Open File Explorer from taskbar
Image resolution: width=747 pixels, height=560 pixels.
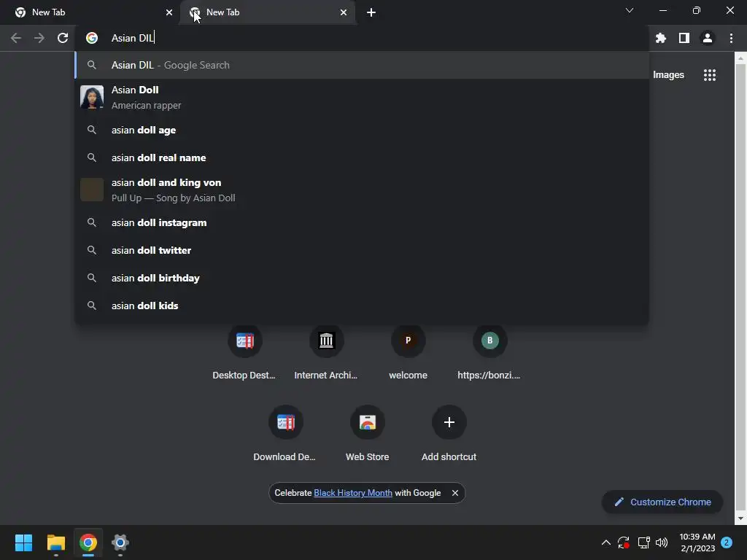click(x=55, y=542)
